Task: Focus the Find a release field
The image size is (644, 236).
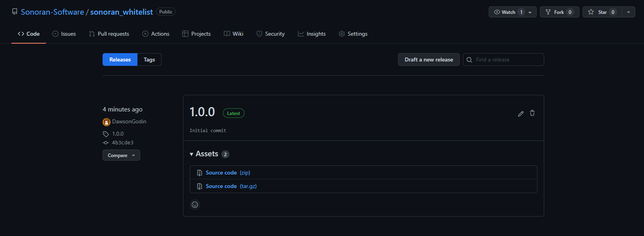Action: click(x=503, y=59)
